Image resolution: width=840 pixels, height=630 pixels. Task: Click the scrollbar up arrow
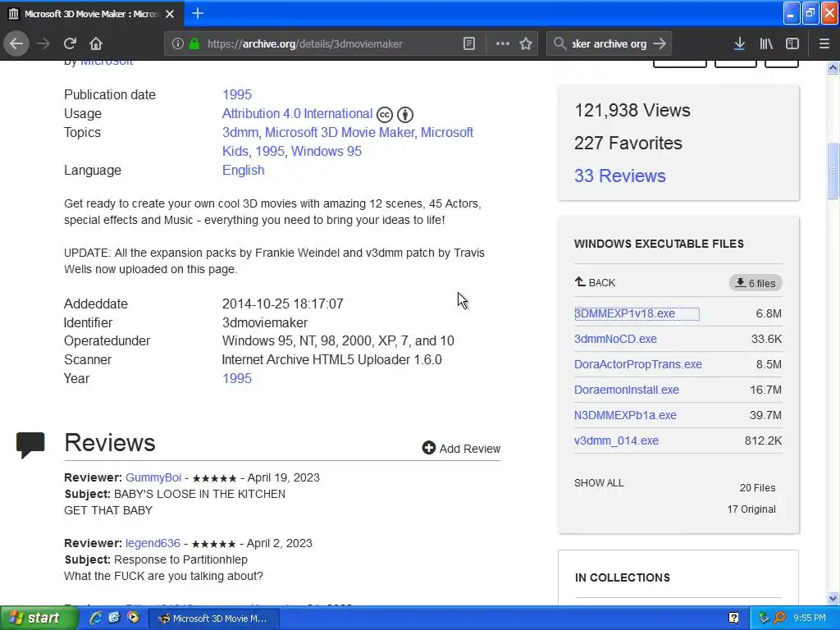tap(833, 67)
